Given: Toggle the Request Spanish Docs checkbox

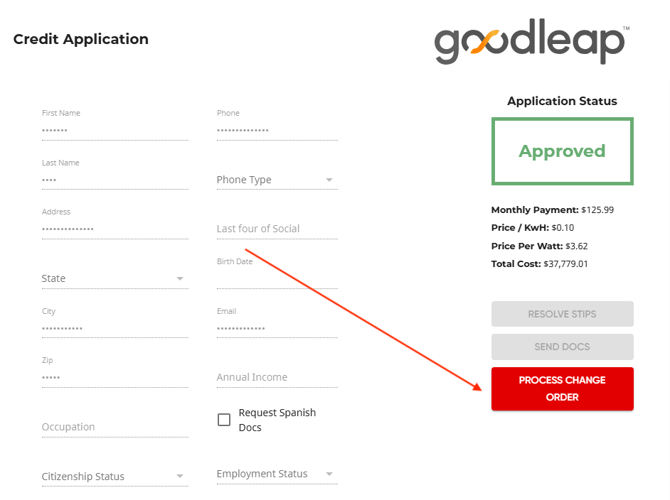Looking at the screenshot, I should pyautogui.click(x=224, y=420).
